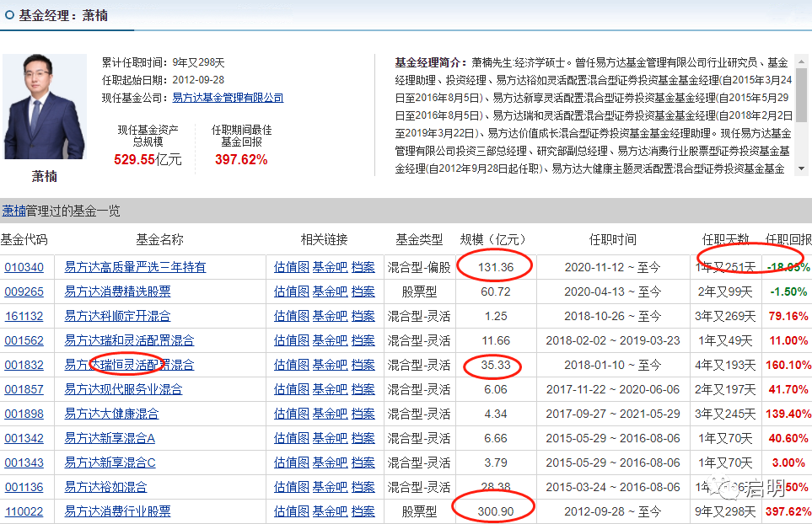The height and width of the screenshot is (524, 812).
Task: Open fund code 001857 link
Action: click(x=24, y=389)
